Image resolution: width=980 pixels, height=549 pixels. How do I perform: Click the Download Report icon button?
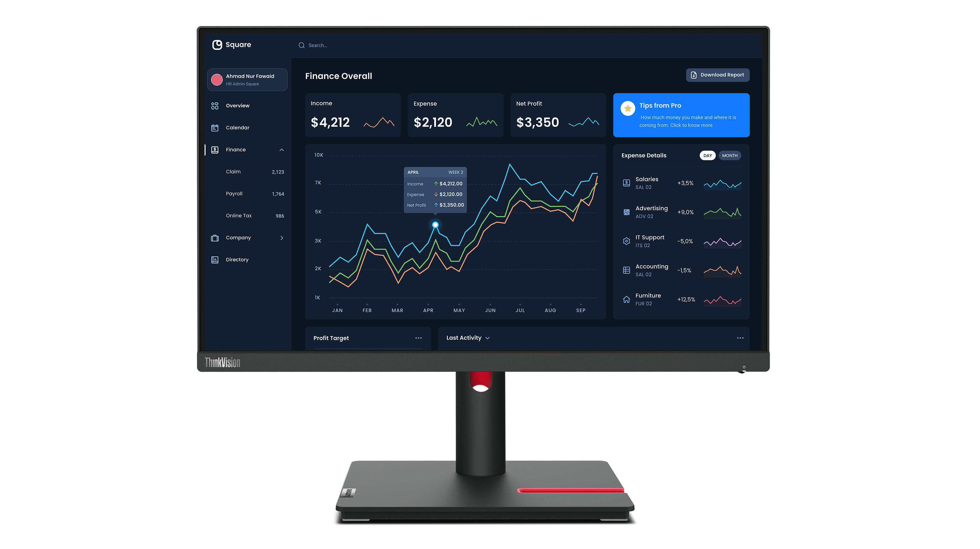(694, 75)
